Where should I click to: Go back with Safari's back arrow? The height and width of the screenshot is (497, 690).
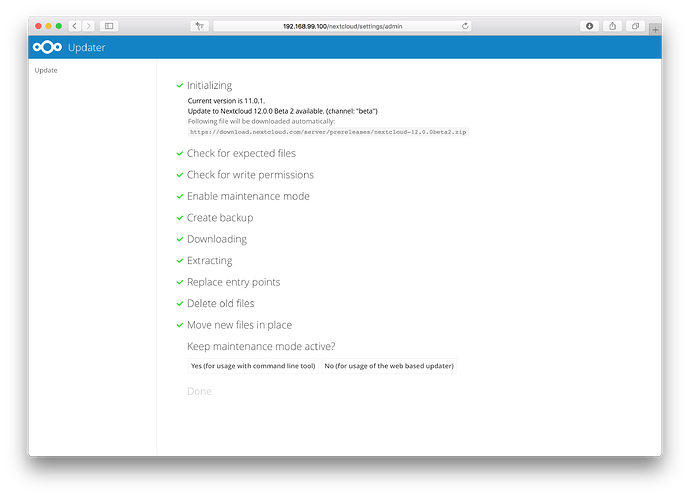click(75, 26)
